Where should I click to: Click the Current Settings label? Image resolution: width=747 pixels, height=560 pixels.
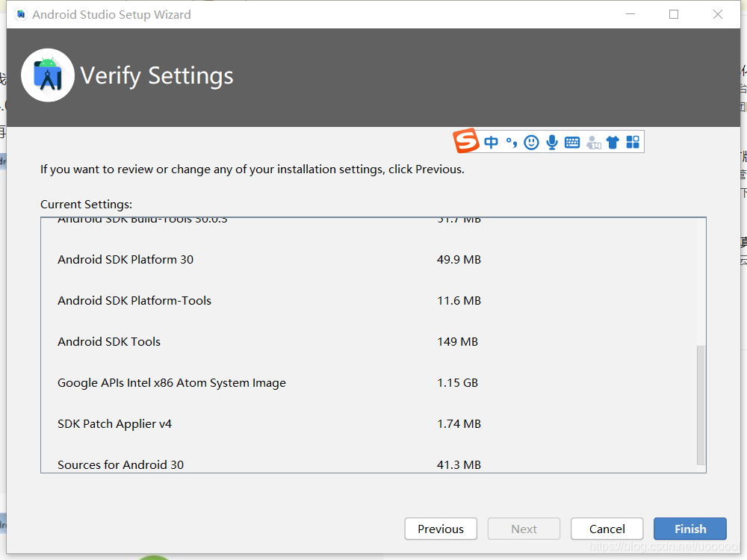pyautogui.click(x=86, y=205)
